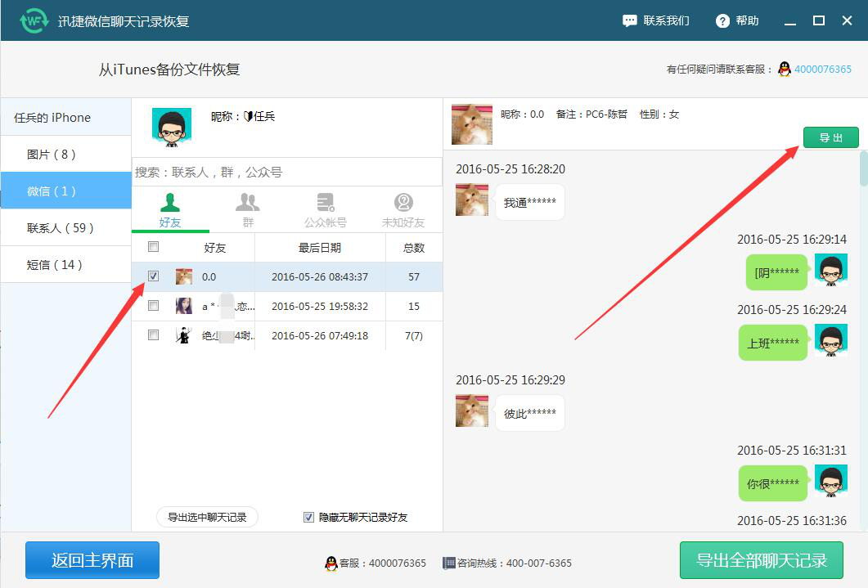Click the 好友 column header

tap(215, 248)
